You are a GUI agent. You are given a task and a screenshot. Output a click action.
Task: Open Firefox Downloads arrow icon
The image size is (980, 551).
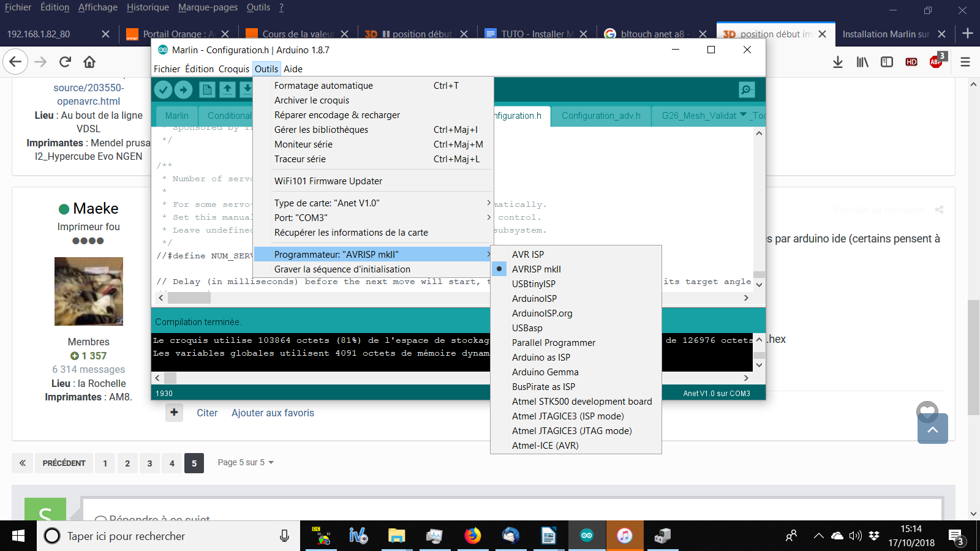[838, 62]
